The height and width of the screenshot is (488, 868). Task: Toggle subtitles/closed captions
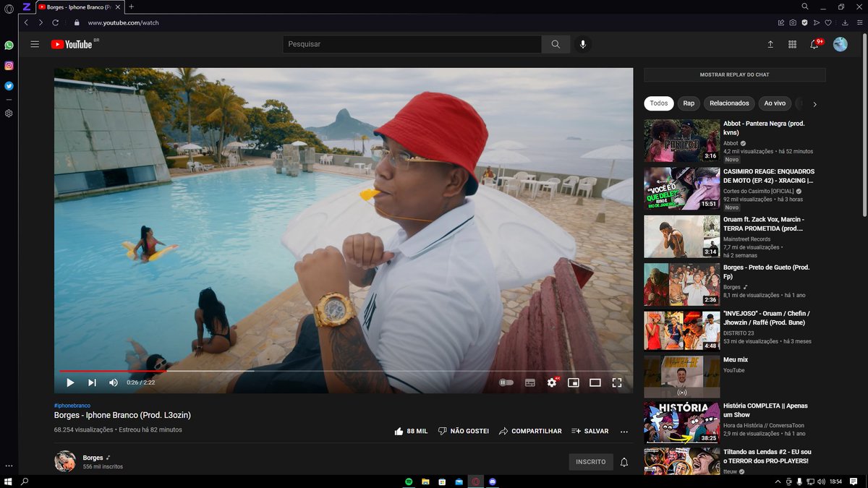coord(530,382)
